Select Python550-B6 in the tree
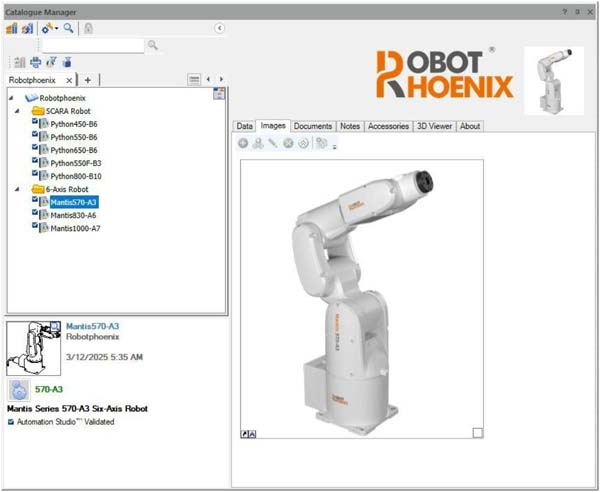The image size is (600, 492). pos(74,137)
